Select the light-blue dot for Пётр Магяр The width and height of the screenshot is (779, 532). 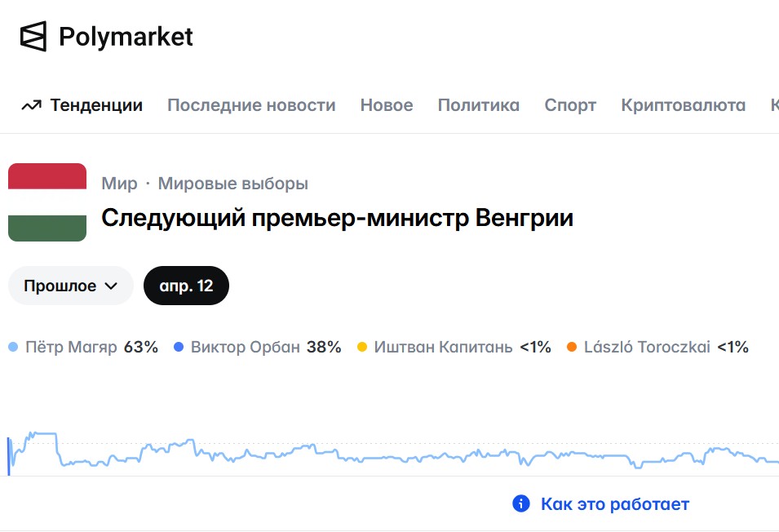pyautogui.click(x=13, y=347)
